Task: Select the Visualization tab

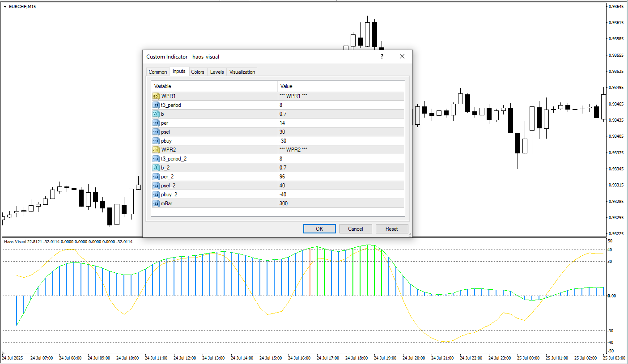Action: tap(242, 72)
